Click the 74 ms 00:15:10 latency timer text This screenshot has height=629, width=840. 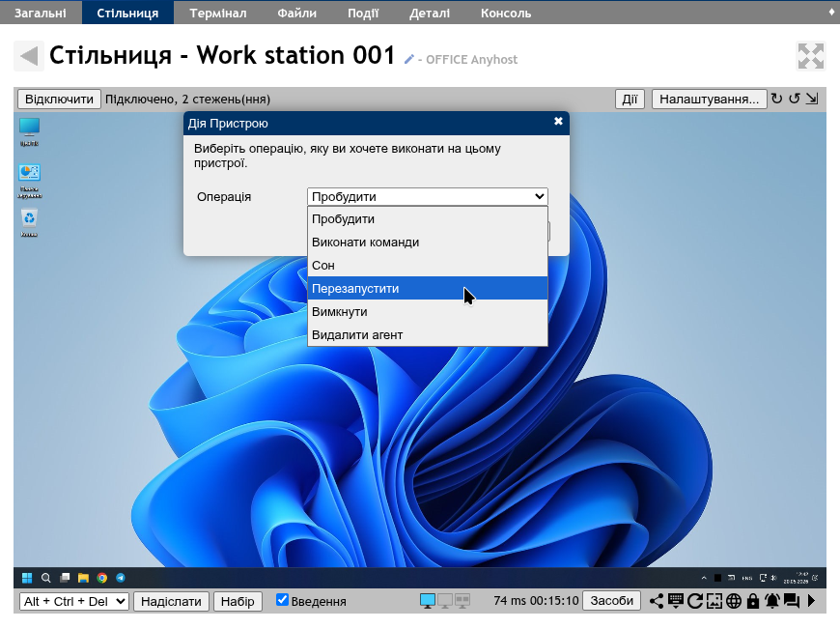pos(536,601)
